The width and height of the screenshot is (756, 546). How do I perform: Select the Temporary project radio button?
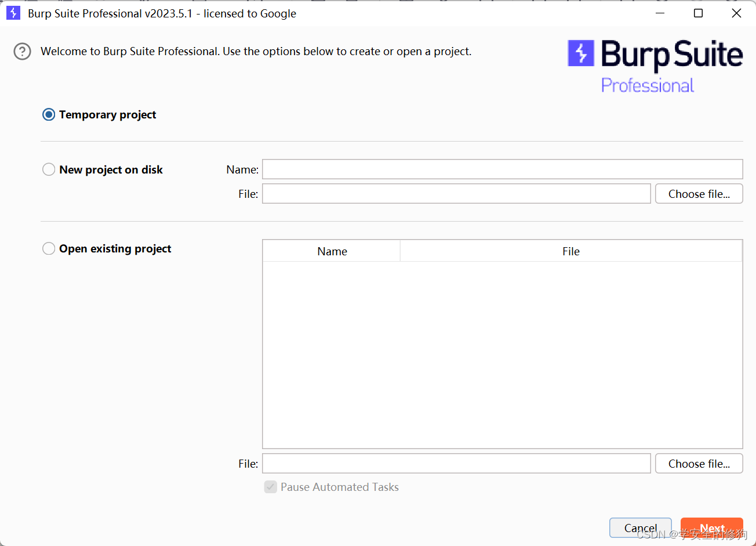[x=49, y=115]
